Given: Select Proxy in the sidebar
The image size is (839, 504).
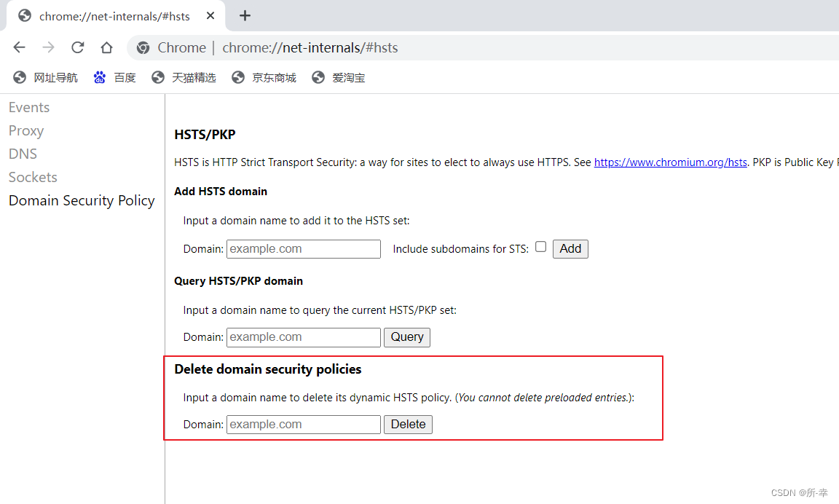Looking at the screenshot, I should (25, 130).
